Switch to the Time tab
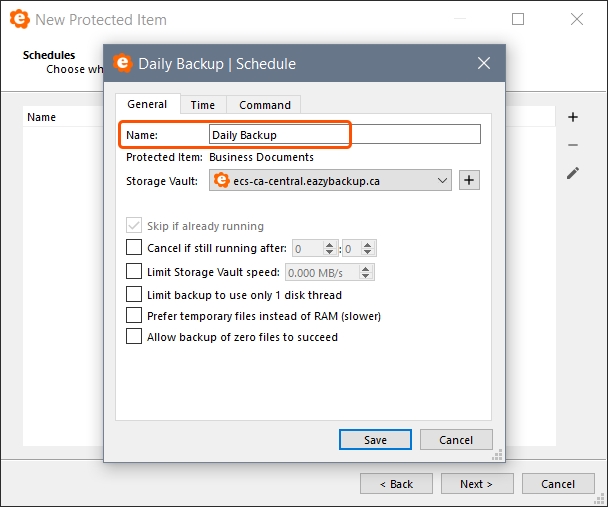608x507 pixels. point(203,105)
